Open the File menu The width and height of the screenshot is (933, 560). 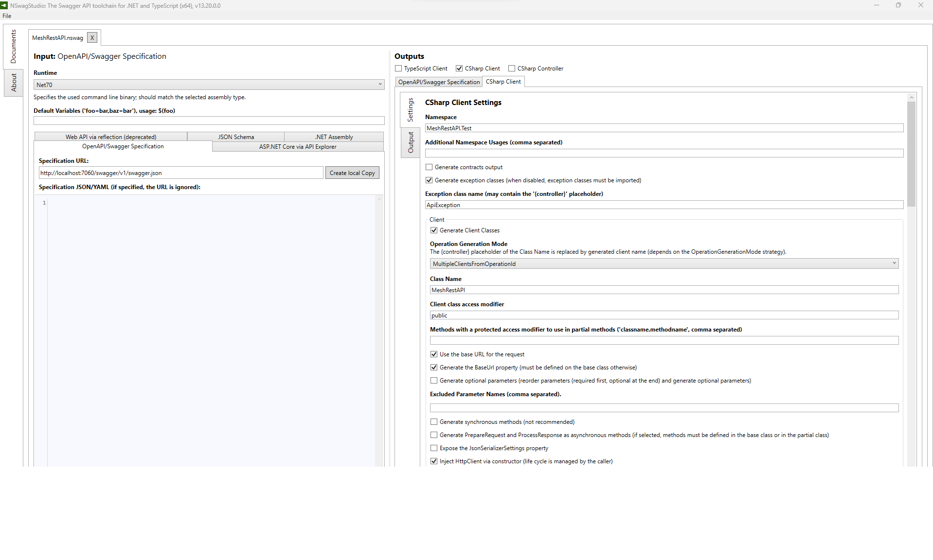pos(7,16)
